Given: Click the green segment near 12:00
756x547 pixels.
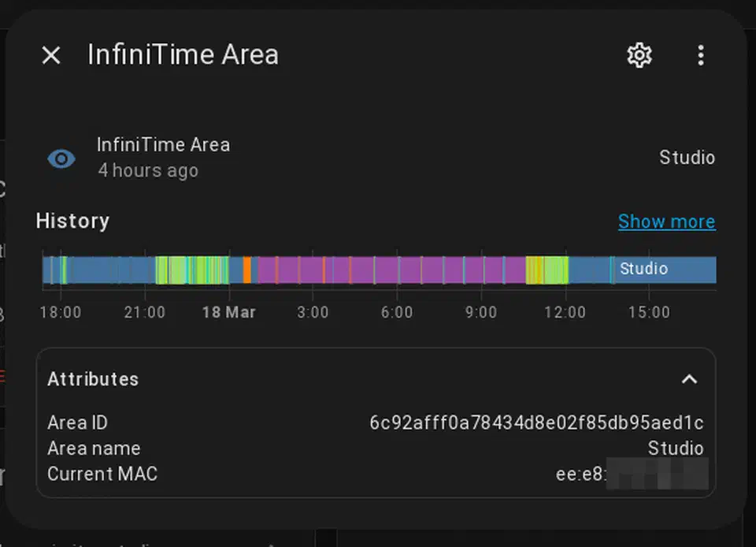Looking at the screenshot, I should 547,270.
